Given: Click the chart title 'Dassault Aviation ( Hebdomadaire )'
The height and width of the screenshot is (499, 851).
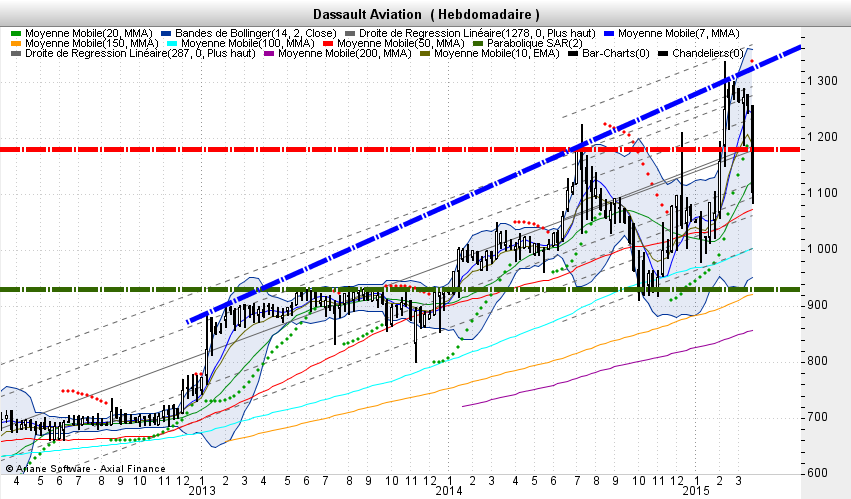Looking at the screenshot, I should (426, 15).
